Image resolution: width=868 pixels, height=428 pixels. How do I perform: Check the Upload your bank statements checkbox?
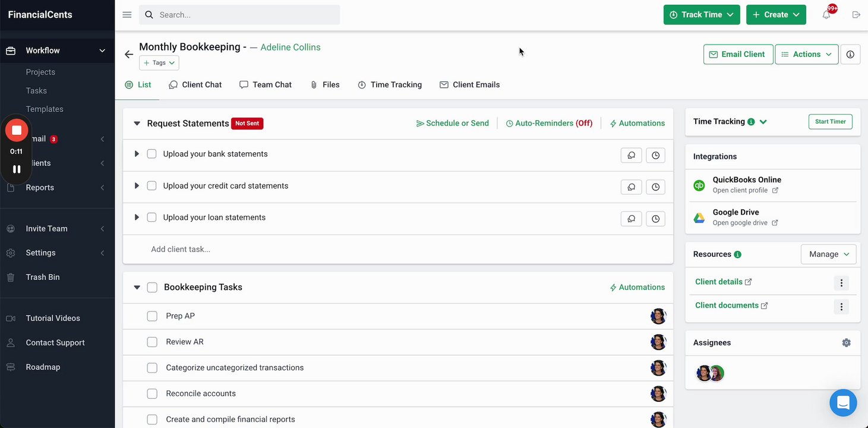coord(151,154)
